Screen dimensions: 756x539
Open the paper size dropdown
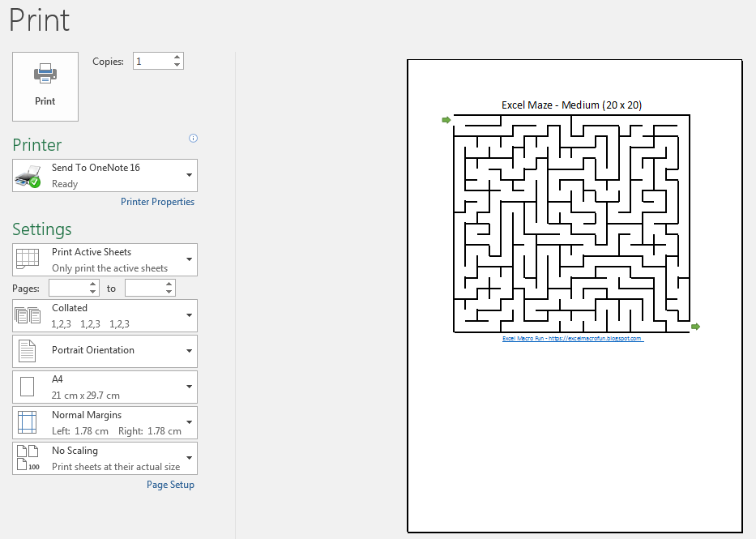click(190, 387)
